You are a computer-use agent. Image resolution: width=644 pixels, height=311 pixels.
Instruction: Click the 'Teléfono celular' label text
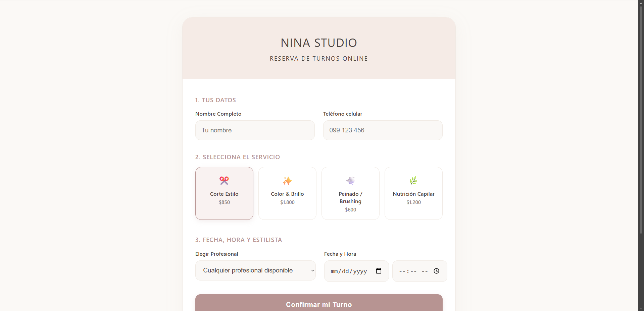[x=343, y=114]
